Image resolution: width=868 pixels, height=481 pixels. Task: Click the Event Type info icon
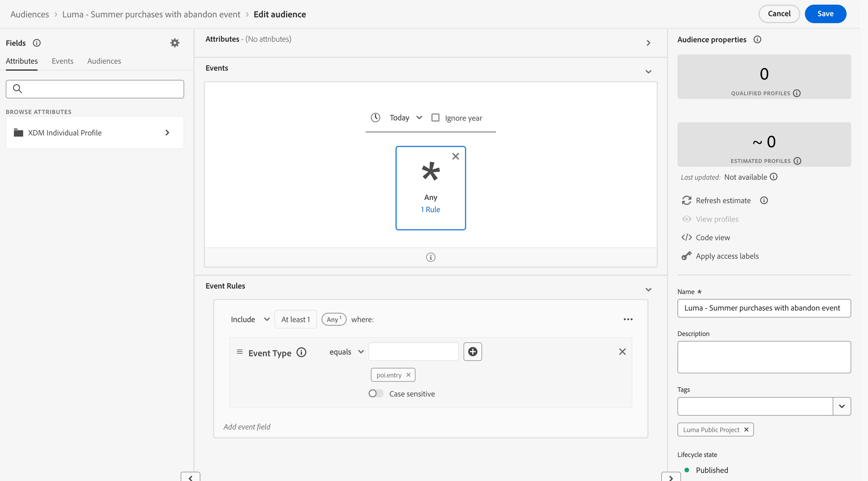(x=301, y=352)
